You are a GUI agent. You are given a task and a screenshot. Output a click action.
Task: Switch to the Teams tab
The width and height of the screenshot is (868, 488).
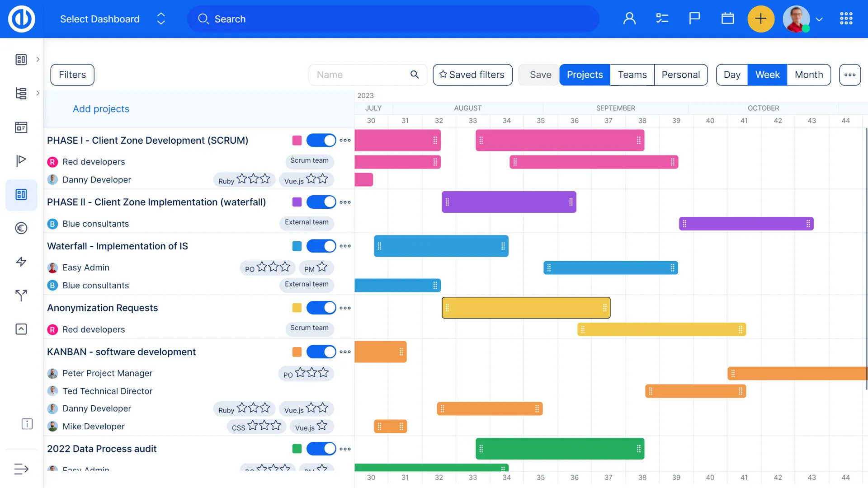tap(632, 75)
